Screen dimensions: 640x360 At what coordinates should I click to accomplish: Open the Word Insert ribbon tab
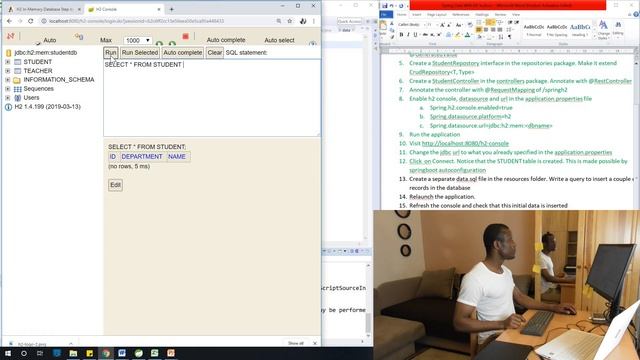point(417,15)
